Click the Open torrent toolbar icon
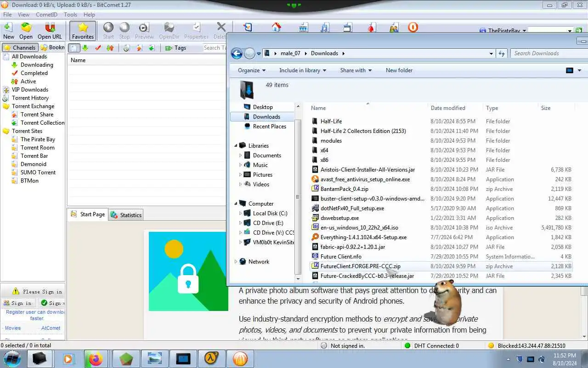588x368 pixels. [x=26, y=31]
